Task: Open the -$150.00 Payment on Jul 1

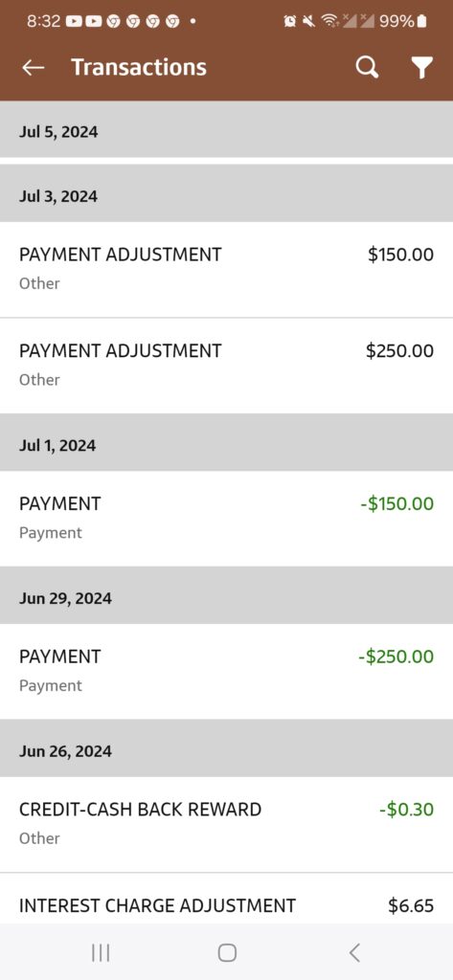Action: point(226,519)
